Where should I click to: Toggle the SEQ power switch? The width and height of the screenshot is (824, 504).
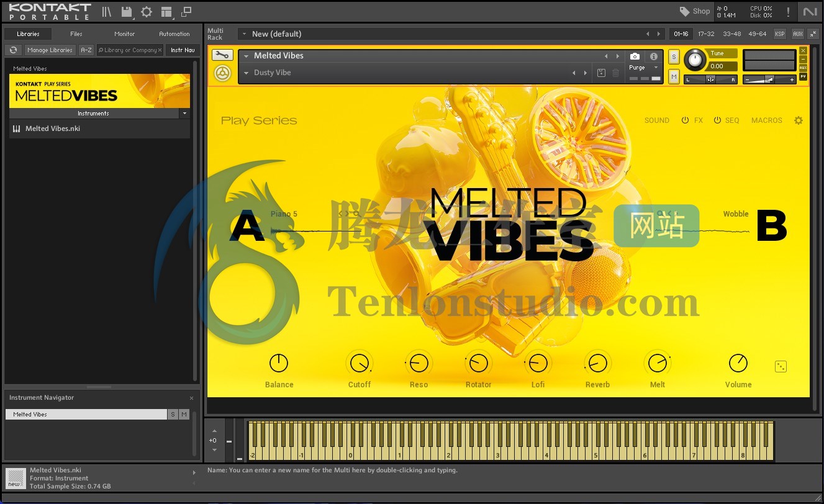[x=717, y=120]
